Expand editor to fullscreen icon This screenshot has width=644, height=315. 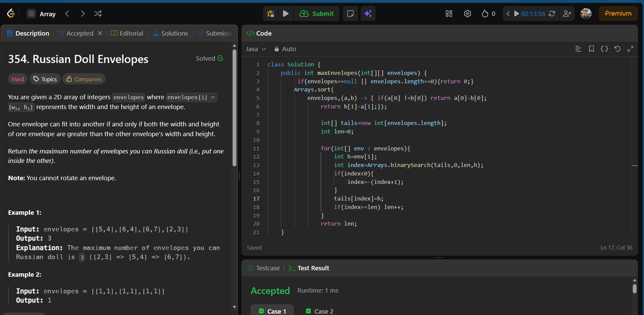[630, 49]
